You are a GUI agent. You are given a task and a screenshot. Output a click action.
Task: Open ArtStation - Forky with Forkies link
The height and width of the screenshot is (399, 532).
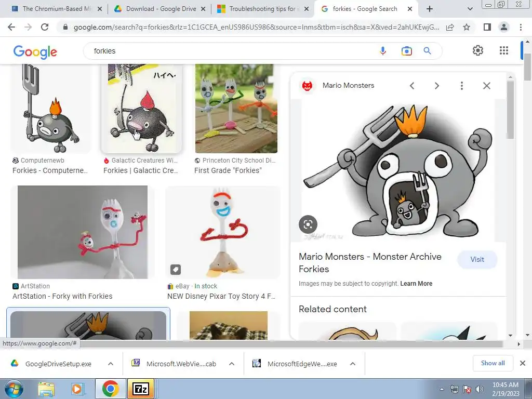tap(62, 296)
